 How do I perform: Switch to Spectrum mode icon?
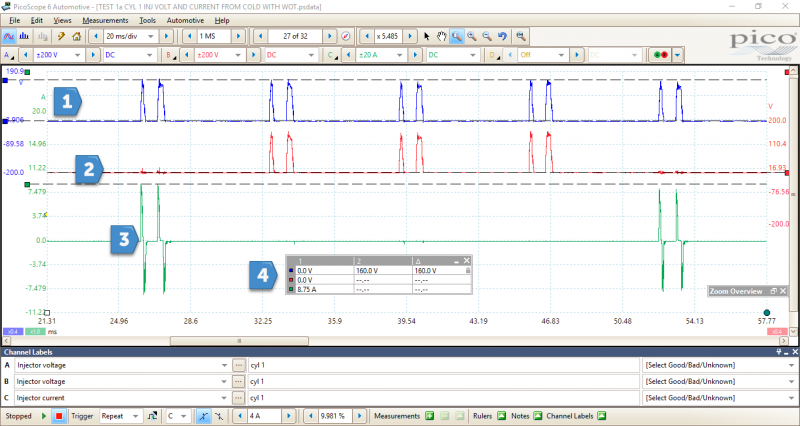(x=25, y=36)
